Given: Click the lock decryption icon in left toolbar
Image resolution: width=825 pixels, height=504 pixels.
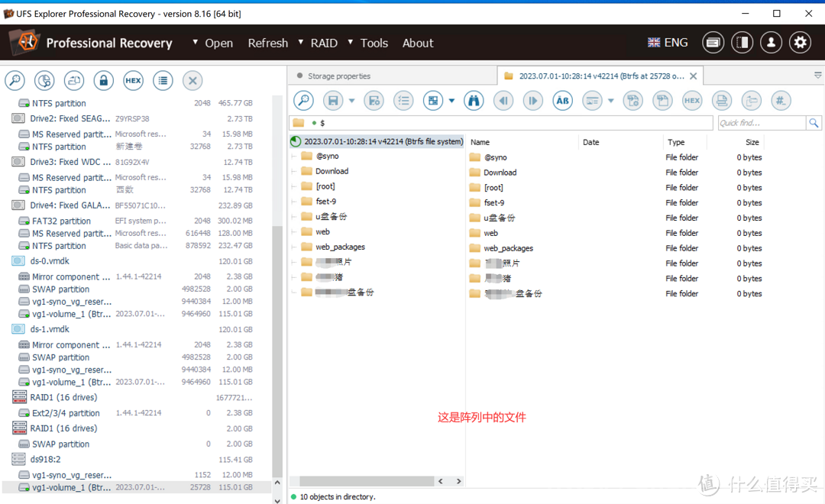Looking at the screenshot, I should tap(104, 80).
